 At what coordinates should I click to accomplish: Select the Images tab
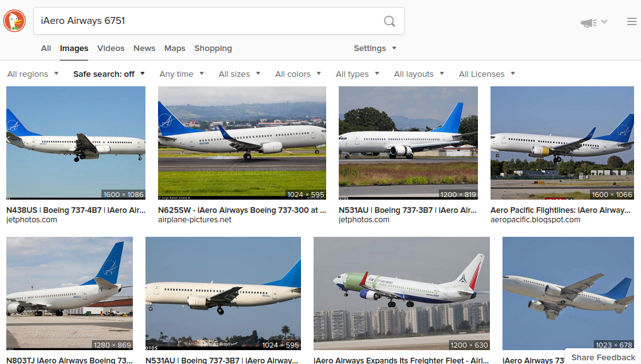tap(74, 48)
